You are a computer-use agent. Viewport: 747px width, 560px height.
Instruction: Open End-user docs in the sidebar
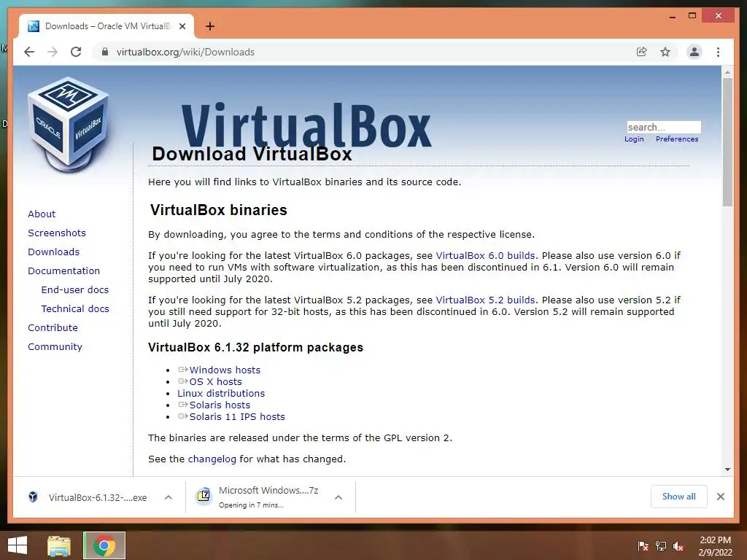tap(75, 290)
